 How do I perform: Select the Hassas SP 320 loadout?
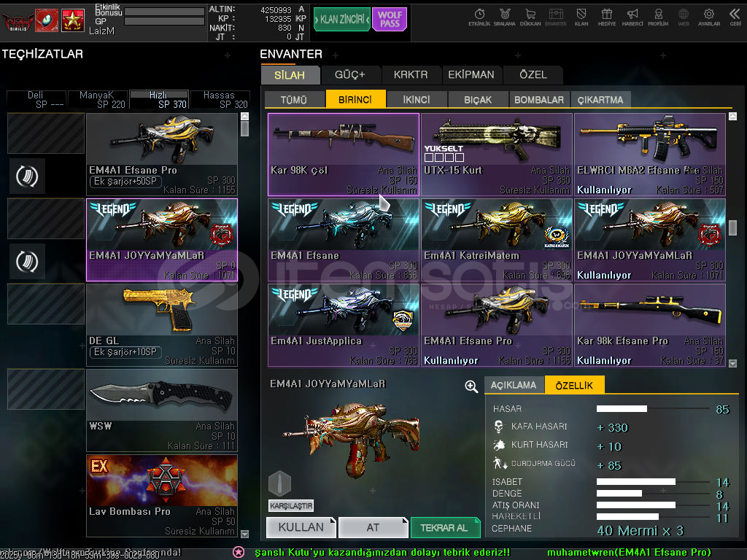(220, 99)
